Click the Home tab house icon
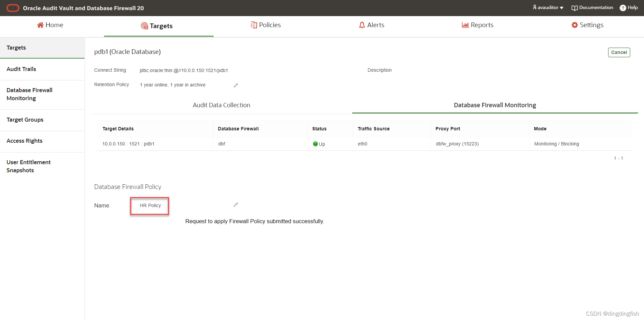This screenshot has height=320, width=644. [40, 25]
